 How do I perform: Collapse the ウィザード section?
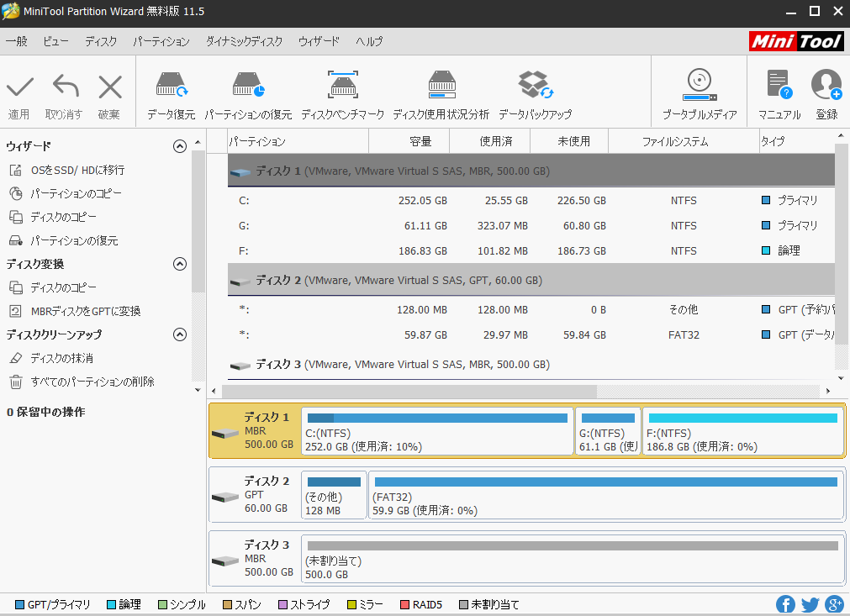tap(179, 145)
